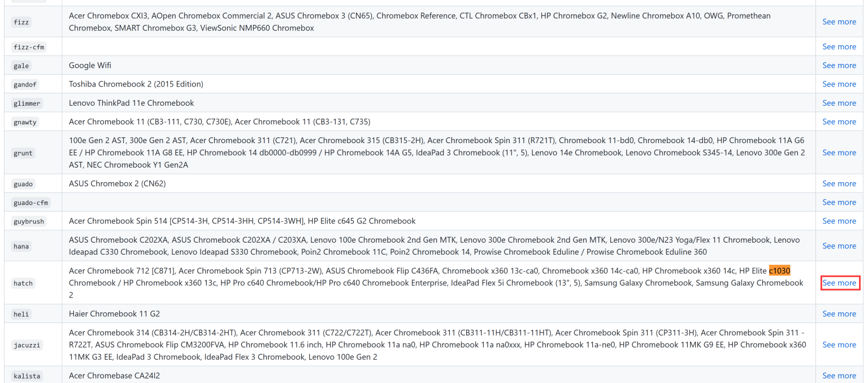Click See more in guybrush row

[x=839, y=221]
